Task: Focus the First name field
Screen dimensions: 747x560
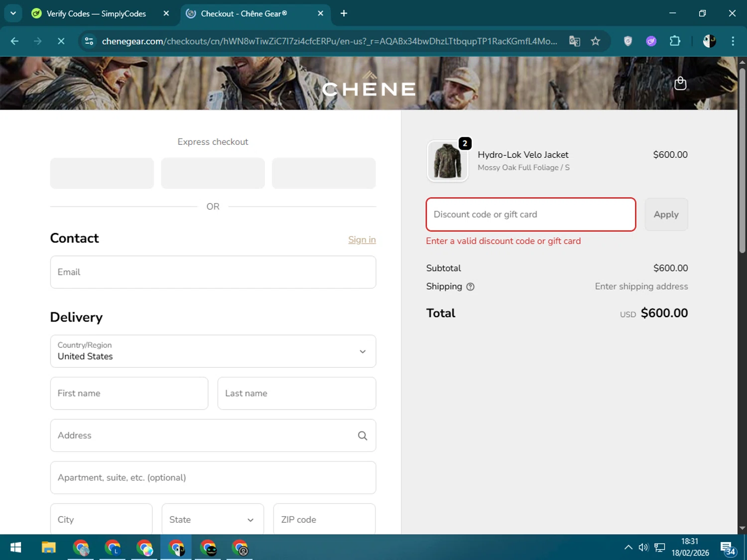Action: point(129,393)
